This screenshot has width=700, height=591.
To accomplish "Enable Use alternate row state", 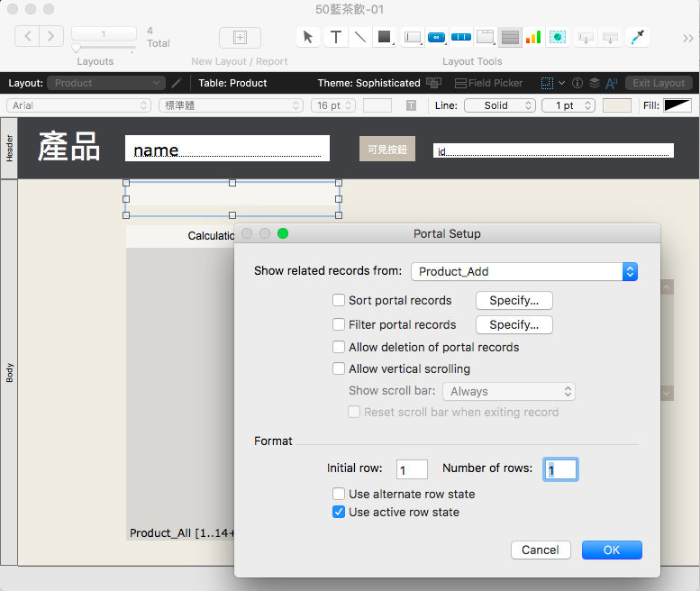I will (x=339, y=494).
